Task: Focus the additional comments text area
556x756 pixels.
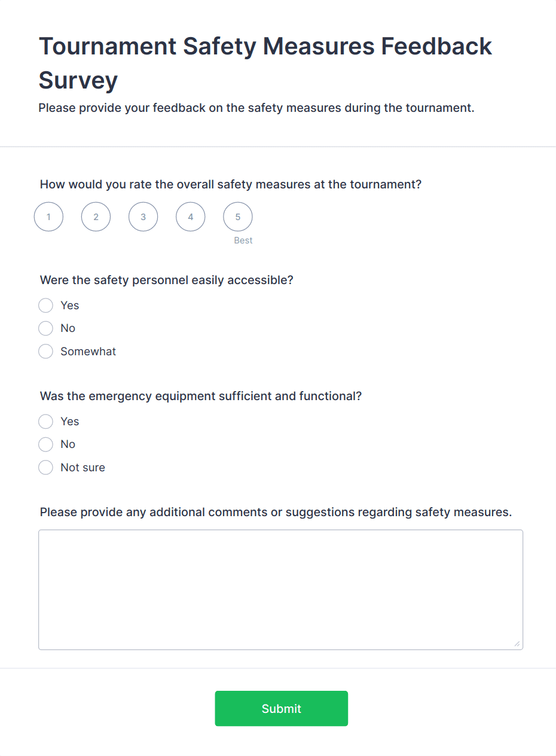Action: point(280,589)
